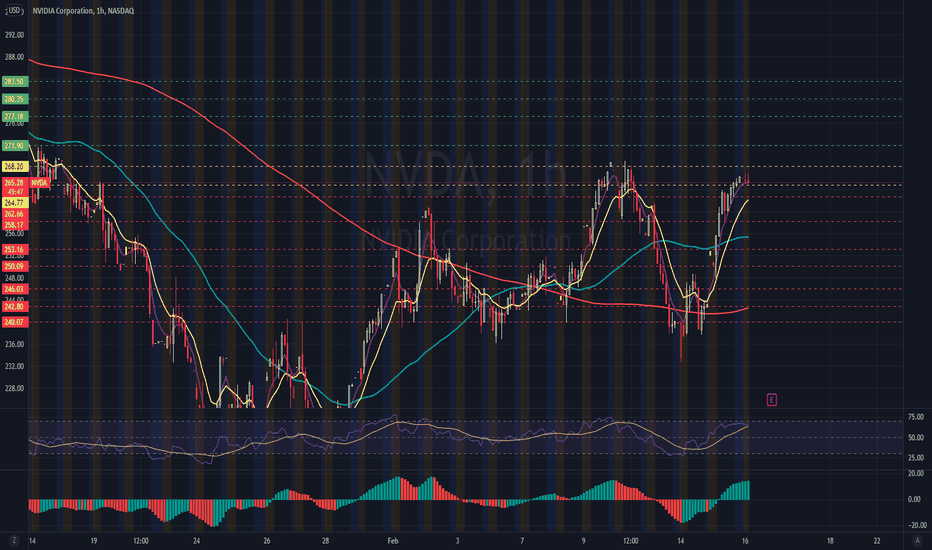The width and height of the screenshot is (932, 550).
Task: Select the 242.80 red price level label
Action: tap(14, 307)
